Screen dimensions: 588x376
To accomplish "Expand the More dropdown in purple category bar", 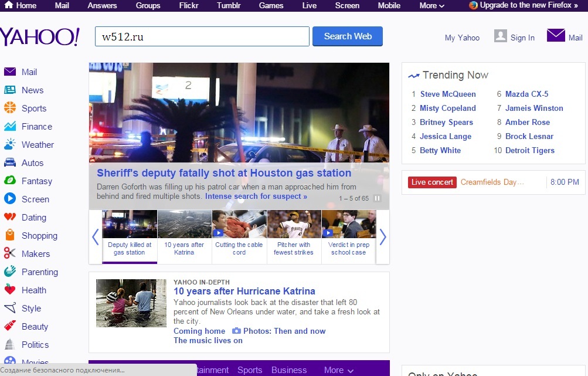I will coord(339,370).
